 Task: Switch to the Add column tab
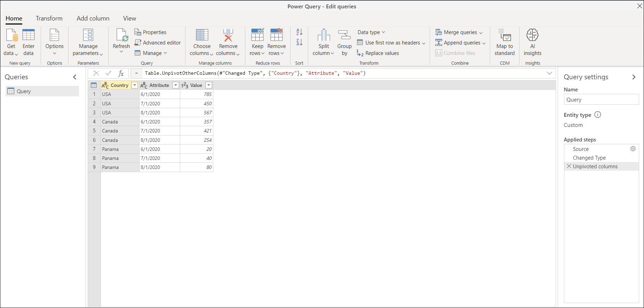click(93, 18)
